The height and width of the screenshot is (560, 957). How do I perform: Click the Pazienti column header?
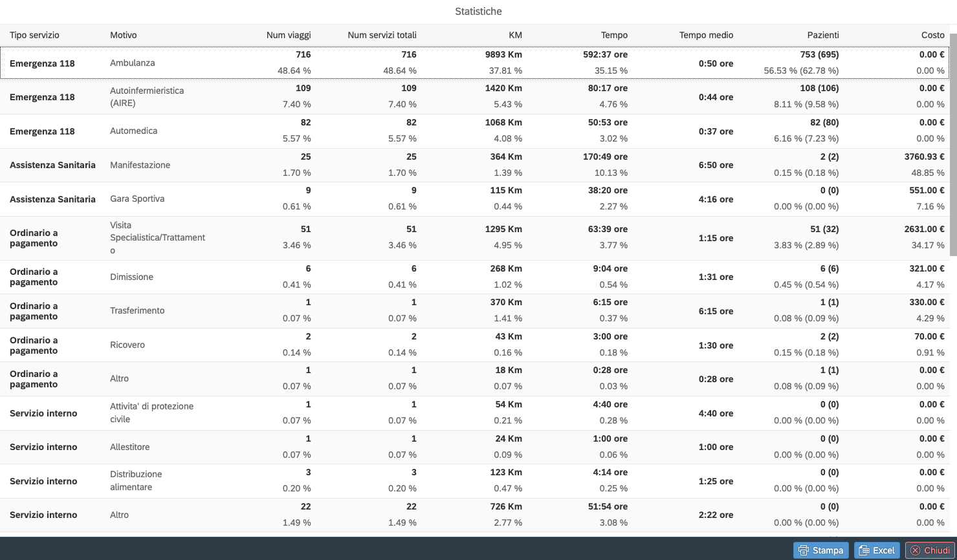[822, 35]
